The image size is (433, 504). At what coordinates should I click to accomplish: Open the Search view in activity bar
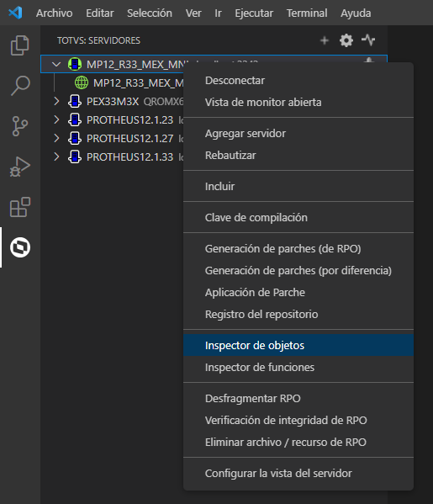click(x=20, y=86)
